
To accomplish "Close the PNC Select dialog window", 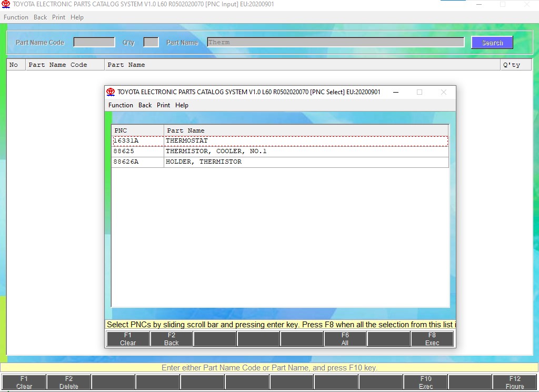I will 443,92.
